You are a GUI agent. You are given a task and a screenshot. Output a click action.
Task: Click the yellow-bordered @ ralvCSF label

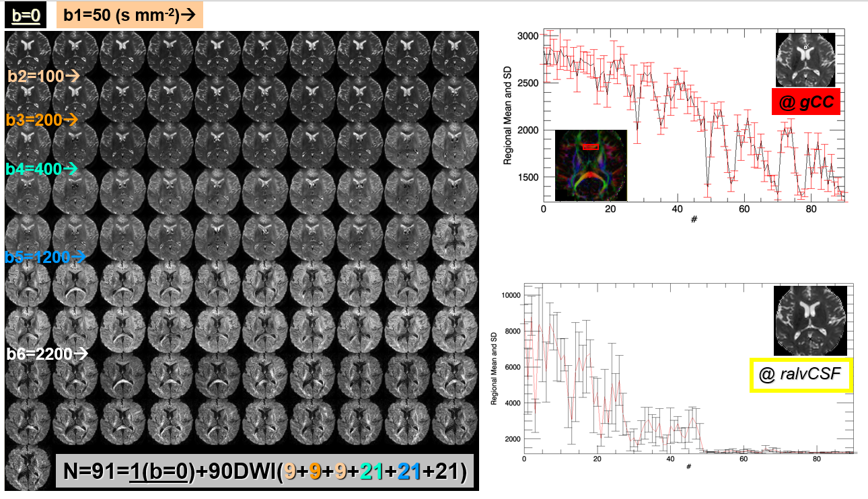pos(801,375)
